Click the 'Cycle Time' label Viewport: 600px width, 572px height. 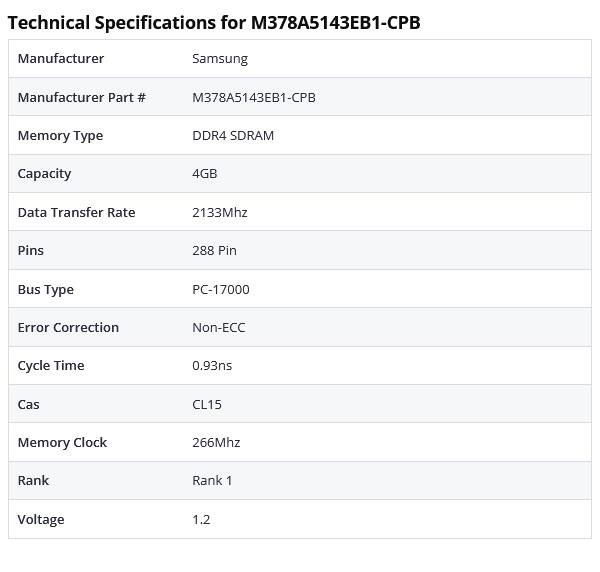click(51, 366)
